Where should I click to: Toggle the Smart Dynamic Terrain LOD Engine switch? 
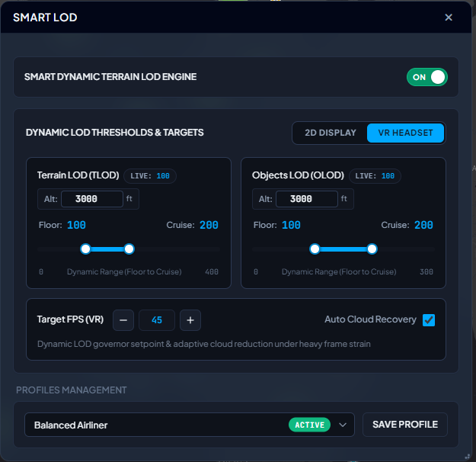(x=426, y=77)
